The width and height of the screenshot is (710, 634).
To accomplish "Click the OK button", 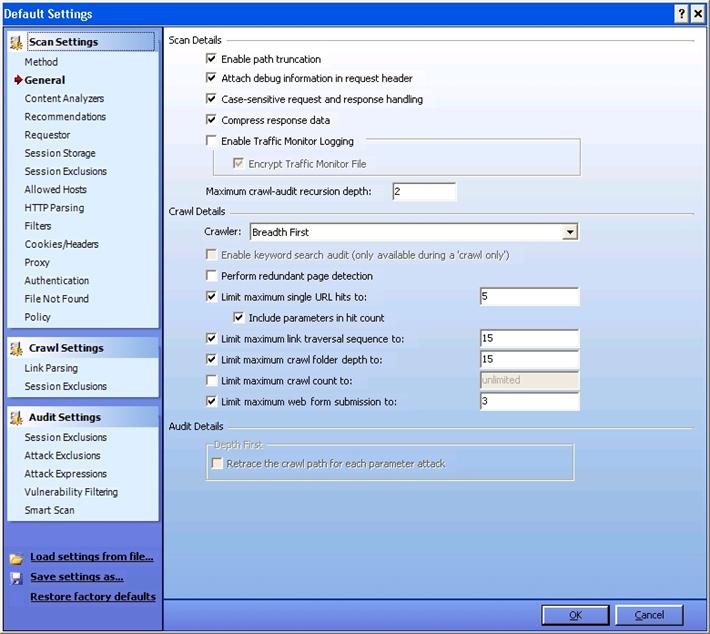I will [575, 615].
